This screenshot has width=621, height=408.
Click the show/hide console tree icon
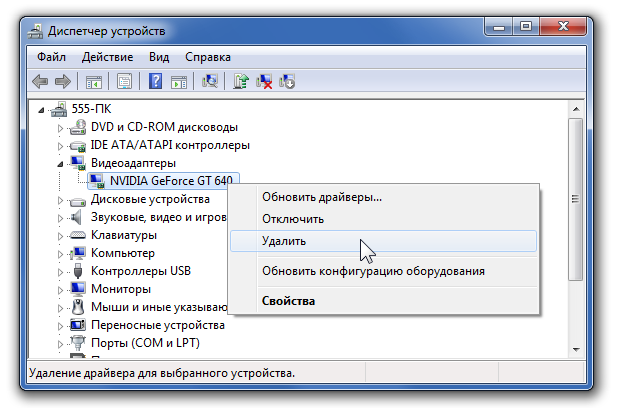click(x=94, y=81)
